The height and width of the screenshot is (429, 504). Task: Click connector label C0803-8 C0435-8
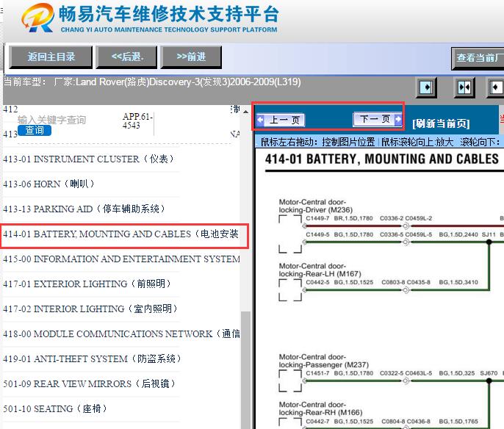pos(406,283)
